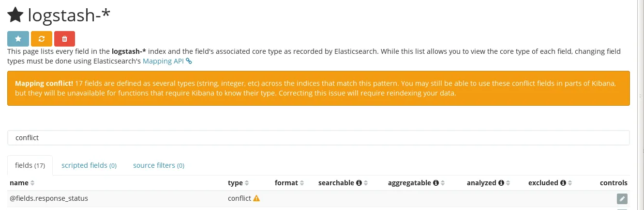Click the @fields.response_status field name
644x210 pixels.
(x=49, y=198)
